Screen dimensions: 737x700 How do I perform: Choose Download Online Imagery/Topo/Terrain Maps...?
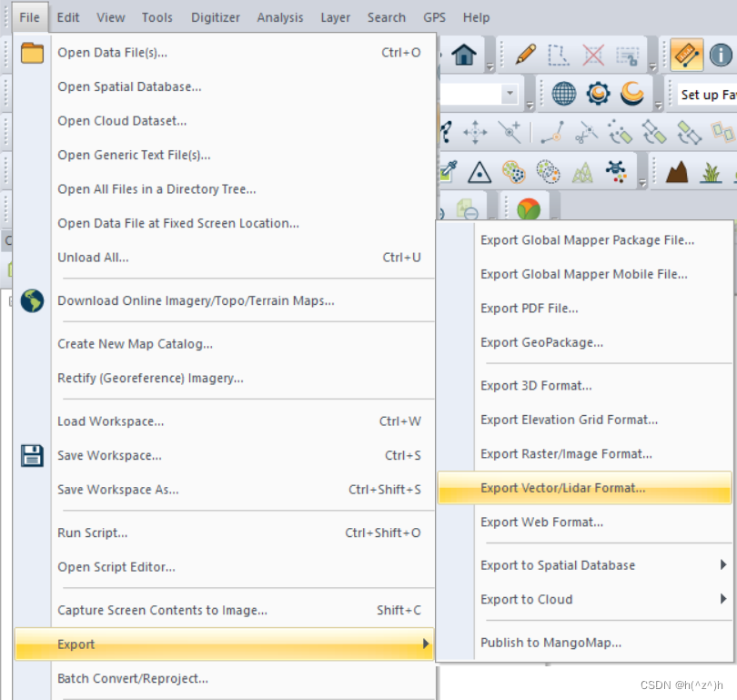[x=224, y=301]
